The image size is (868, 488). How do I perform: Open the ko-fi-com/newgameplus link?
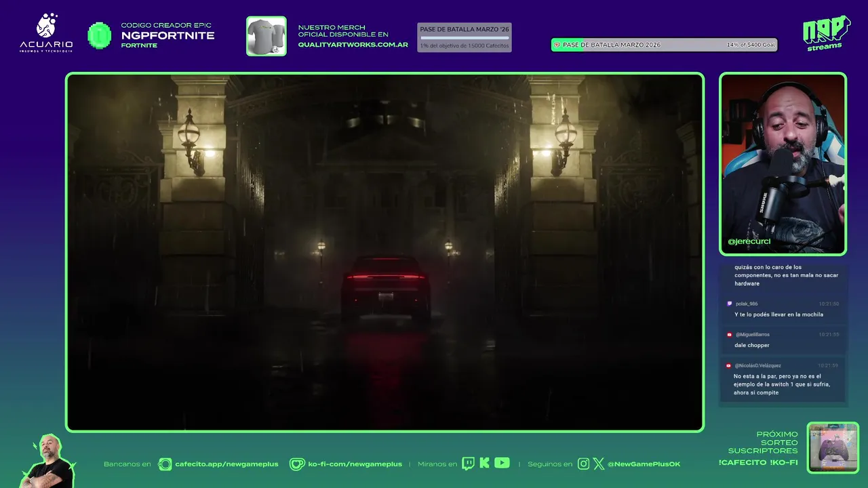(355, 464)
